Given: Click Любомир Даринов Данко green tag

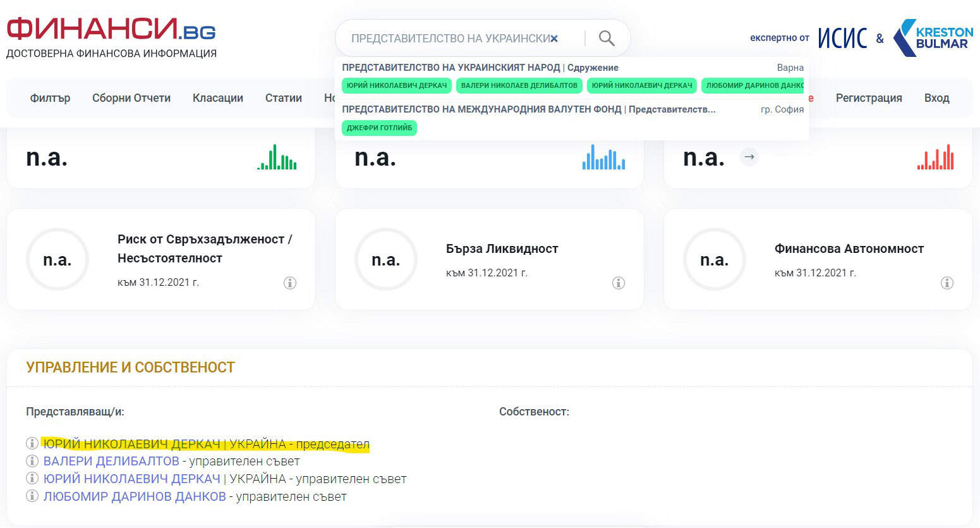Looking at the screenshot, I should (x=753, y=85).
